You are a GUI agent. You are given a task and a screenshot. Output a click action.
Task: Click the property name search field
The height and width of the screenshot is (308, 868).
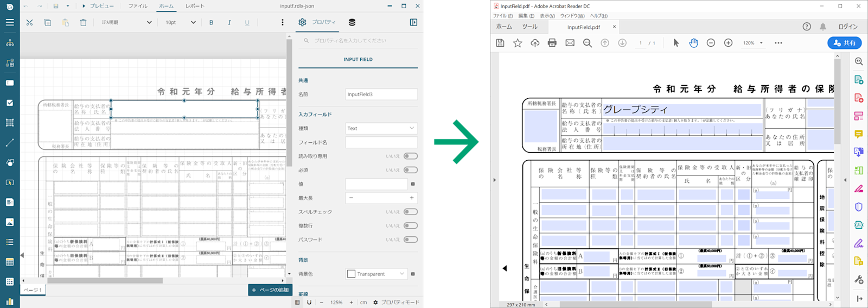357,40
